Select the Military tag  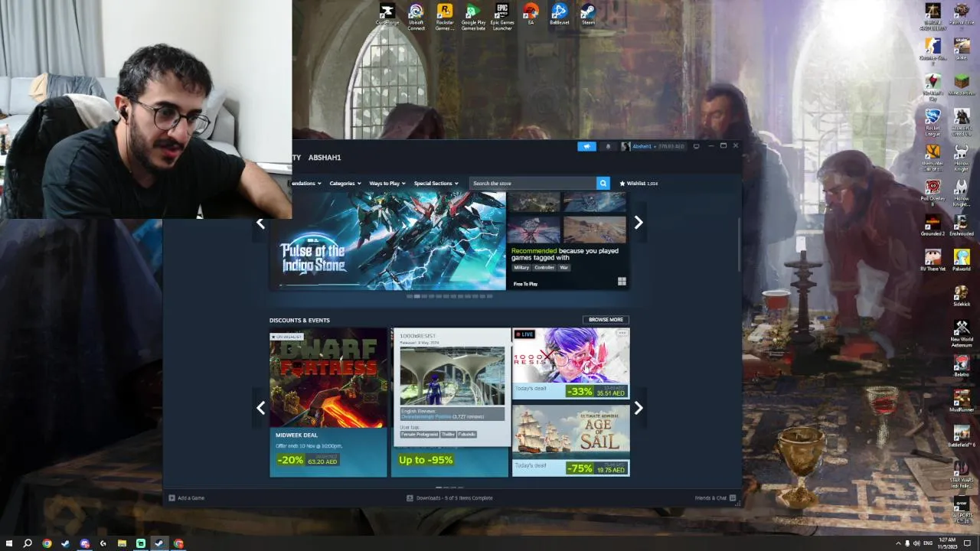521,268
